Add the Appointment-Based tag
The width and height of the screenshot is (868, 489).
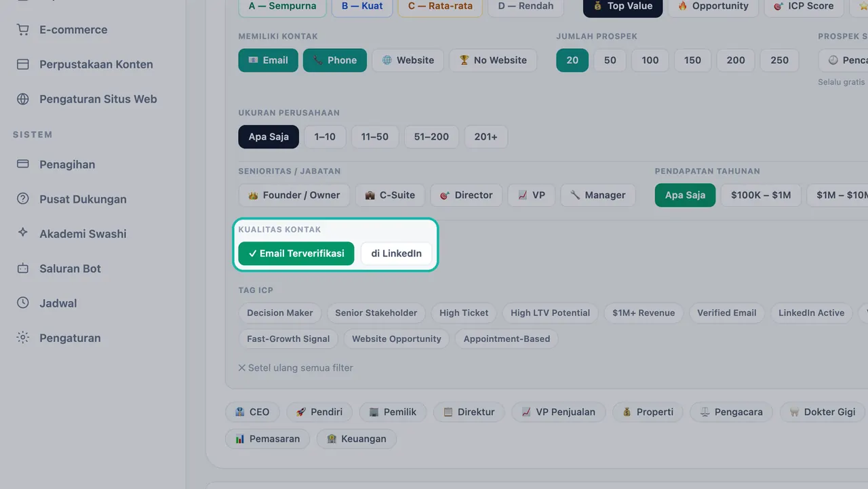(507, 339)
